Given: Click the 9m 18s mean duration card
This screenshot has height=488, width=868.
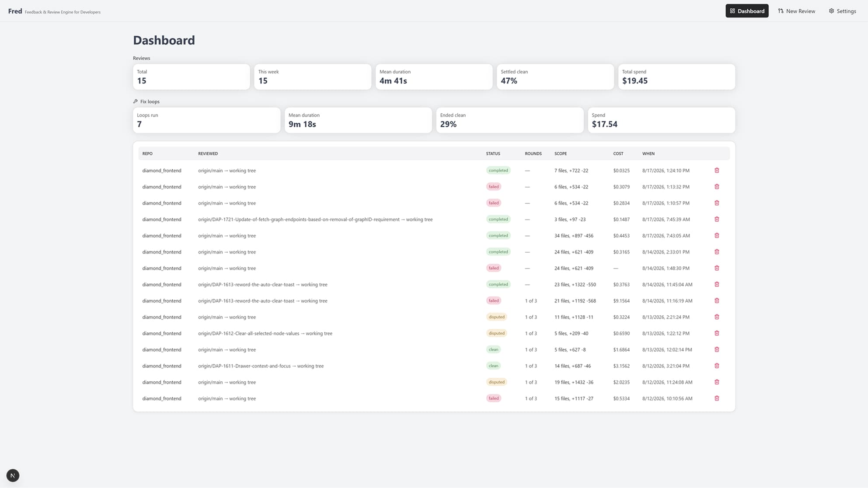Looking at the screenshot, I should [x=358, y=120].
